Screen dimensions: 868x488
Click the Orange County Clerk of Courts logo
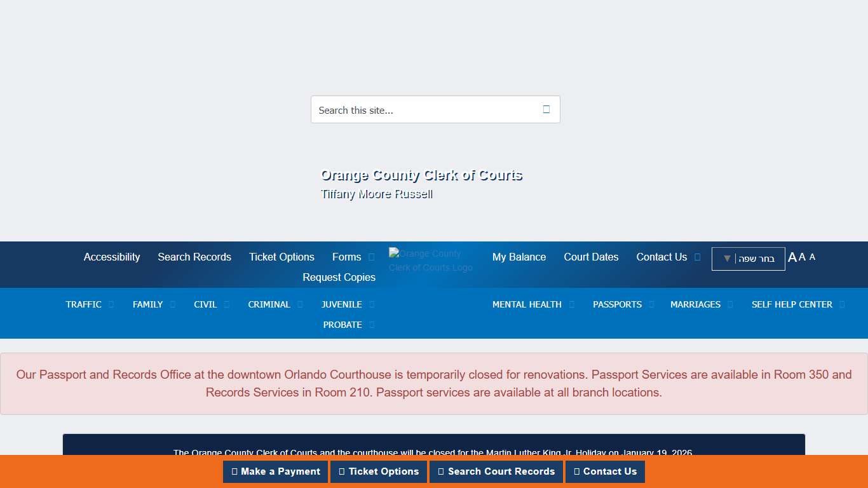click(x=431, y=261)
